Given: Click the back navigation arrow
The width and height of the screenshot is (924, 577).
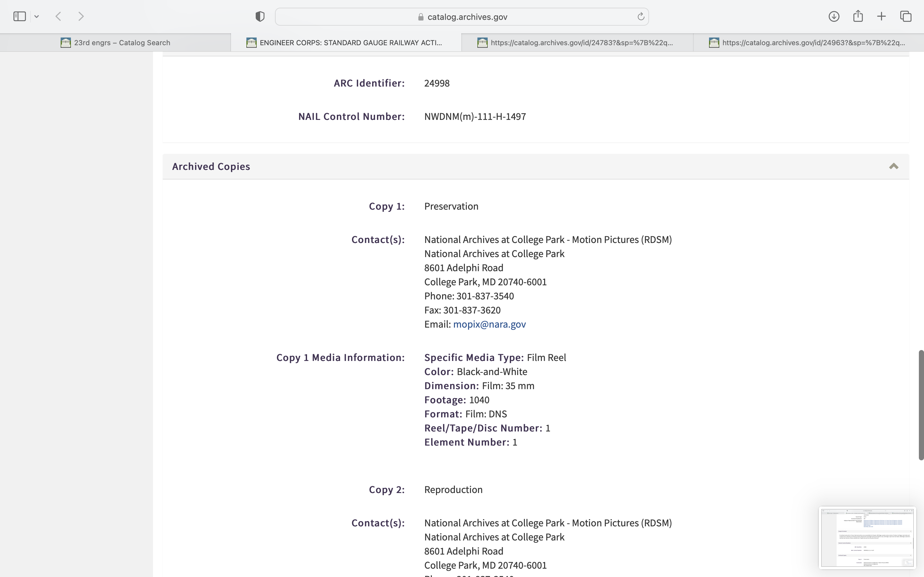Looking at the screenshot, I should coord(58,16).
